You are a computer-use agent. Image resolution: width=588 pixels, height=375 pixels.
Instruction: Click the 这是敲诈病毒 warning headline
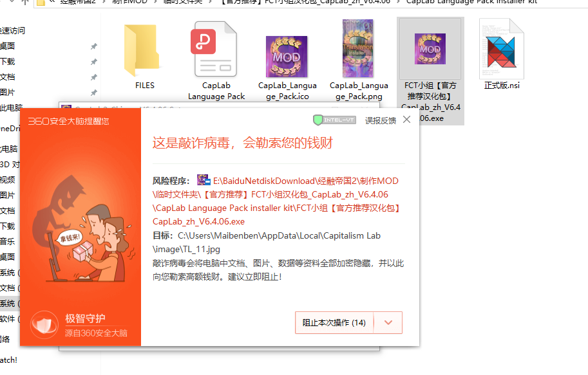click(243, 143)
